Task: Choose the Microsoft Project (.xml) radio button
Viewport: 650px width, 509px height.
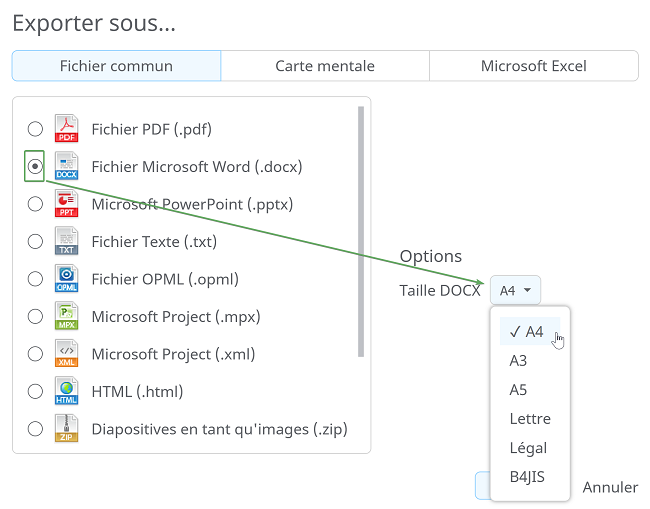Action: click(x=35, y=354)
